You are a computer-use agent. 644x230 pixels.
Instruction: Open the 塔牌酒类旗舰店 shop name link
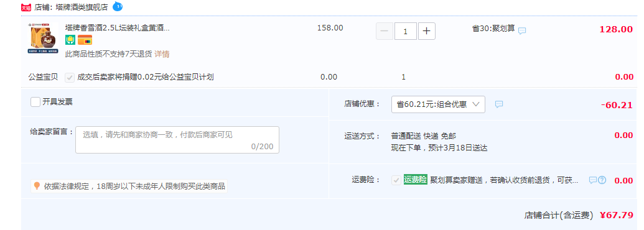pos(82,7)
